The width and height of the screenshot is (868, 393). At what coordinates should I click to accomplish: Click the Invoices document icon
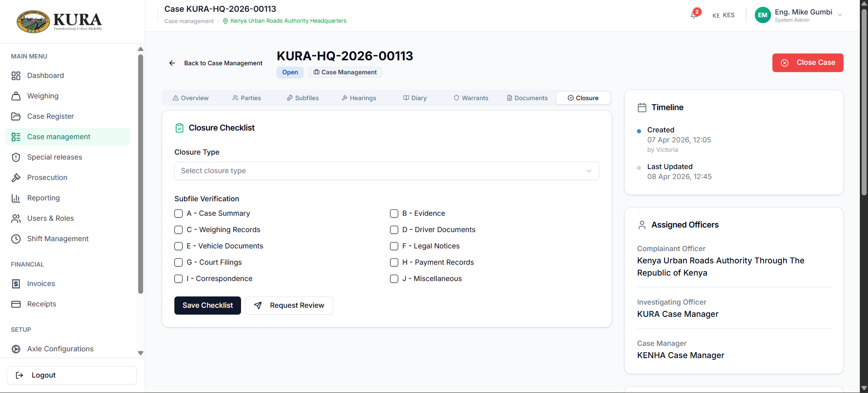(16, 284)
